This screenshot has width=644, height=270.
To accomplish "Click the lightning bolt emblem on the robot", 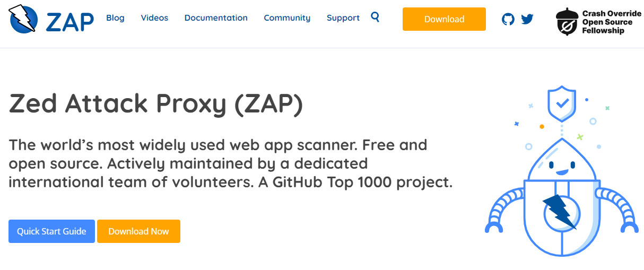I will click(560, 211).
